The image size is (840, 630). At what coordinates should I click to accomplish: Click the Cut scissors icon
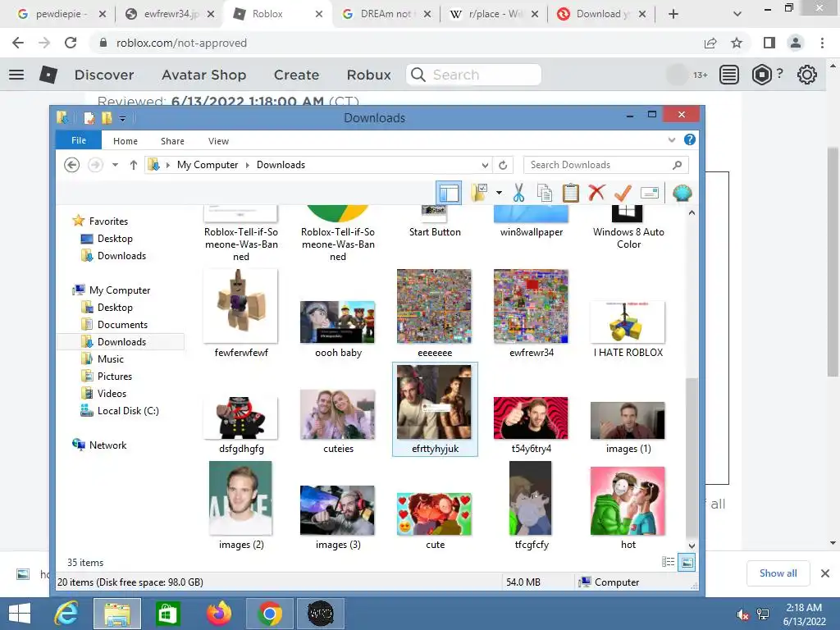pos(518,193)
